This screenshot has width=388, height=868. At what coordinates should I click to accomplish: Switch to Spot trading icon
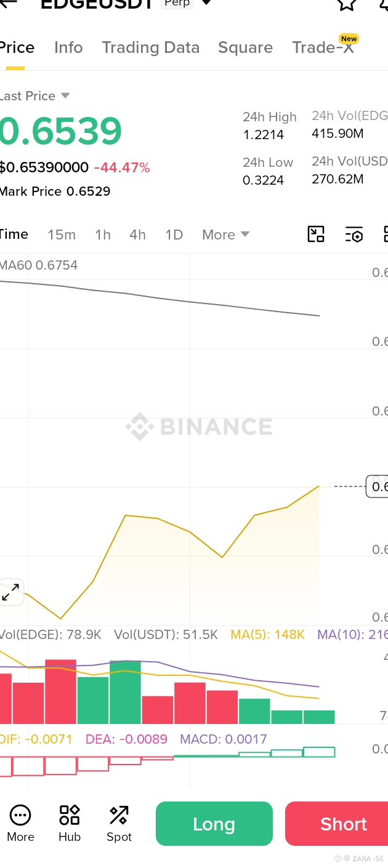[x=119, y=824]
